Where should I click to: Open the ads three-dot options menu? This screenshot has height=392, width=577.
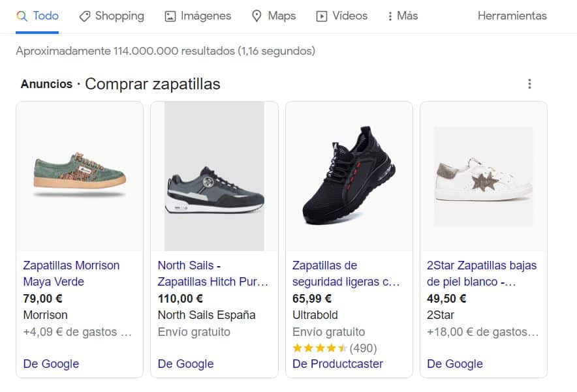[x=529, y=84]
